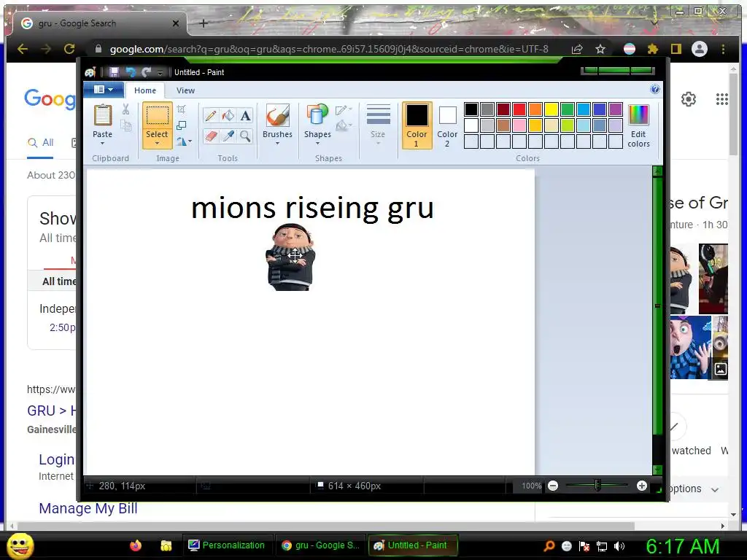Screen dimensions: 747x560
Task: Open Firefox from the taskbar
Action: 136,545
